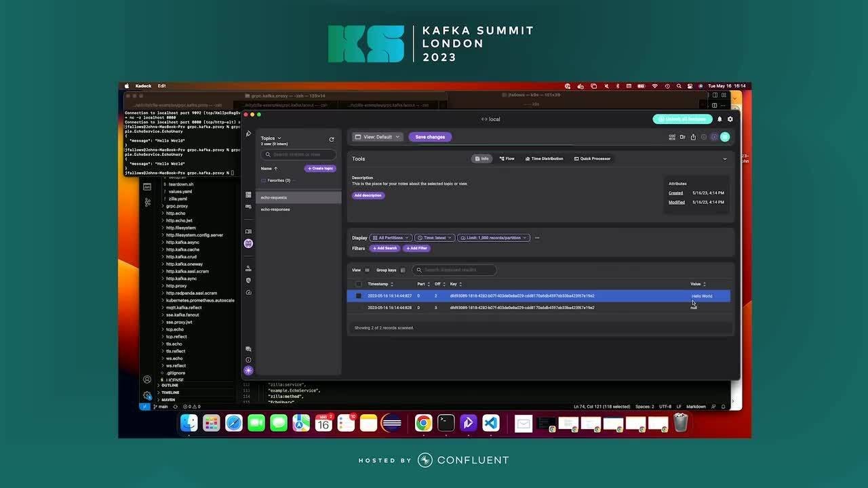Open the All Partitions dropdown

pos(391,238)
